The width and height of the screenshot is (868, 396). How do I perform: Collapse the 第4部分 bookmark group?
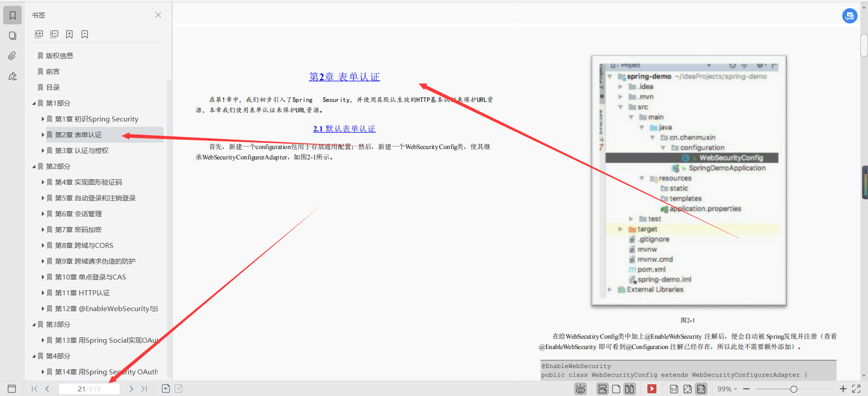(34, 356)
